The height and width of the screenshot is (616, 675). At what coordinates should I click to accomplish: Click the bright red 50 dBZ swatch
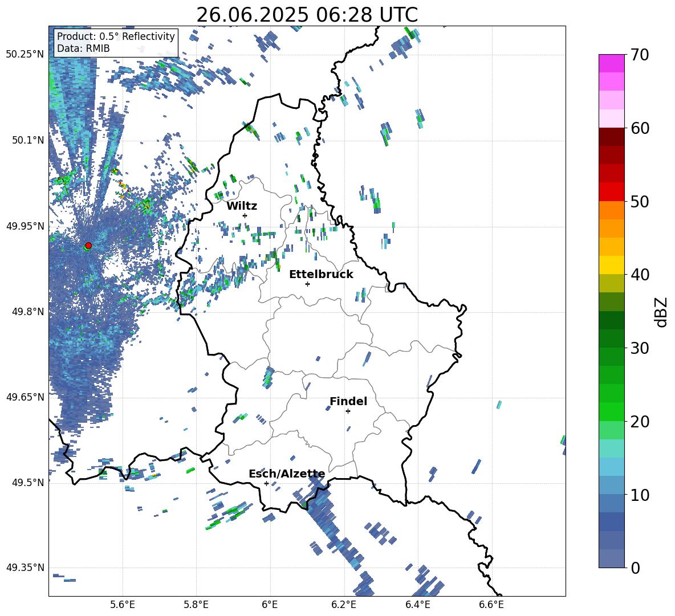pos(611,192)
